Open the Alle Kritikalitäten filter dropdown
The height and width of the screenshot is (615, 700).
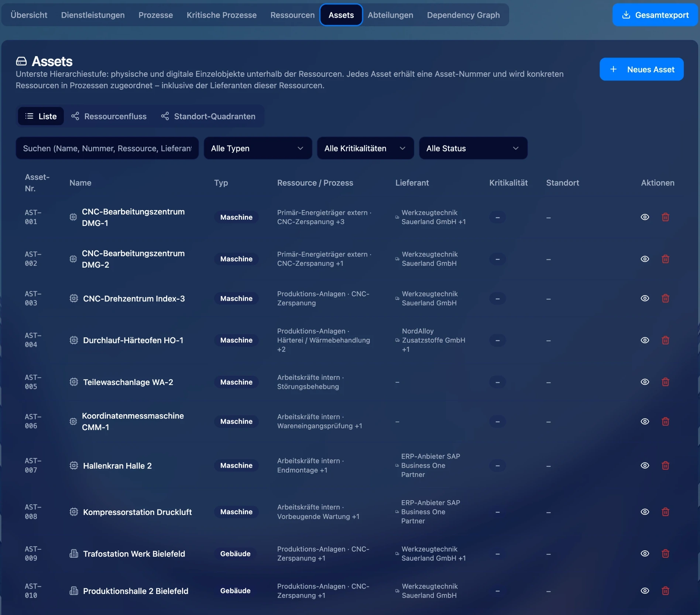[x=365, y=148]
